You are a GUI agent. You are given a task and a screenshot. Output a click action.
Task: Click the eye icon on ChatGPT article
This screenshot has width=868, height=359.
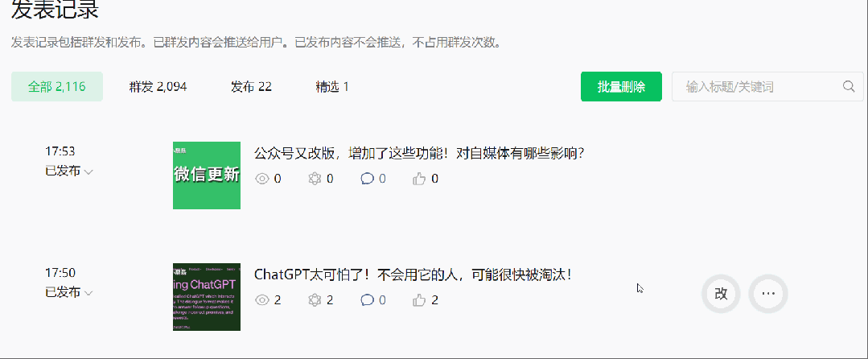(262, 300)
